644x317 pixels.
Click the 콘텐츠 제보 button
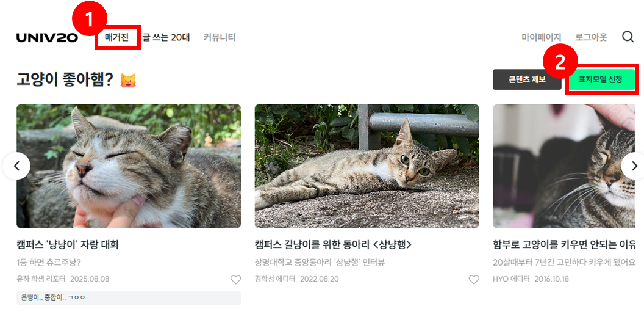coord(527,79)
